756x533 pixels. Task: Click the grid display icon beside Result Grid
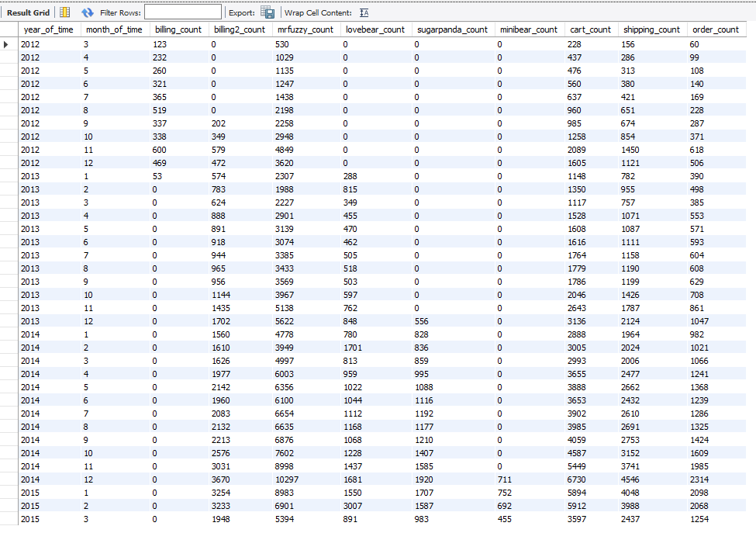64,12
